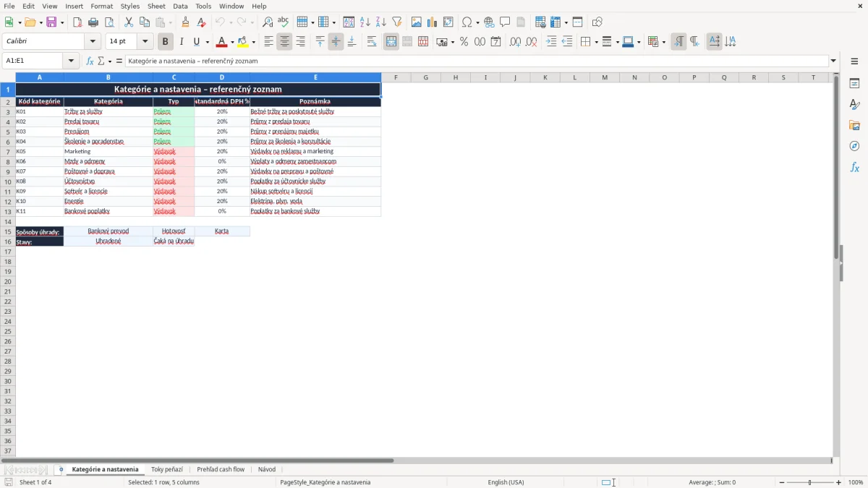The width and height of the screenshot is (868, 488).
Task: Click the formula input field
Action: pyautogui.click(x=477, y=61)
